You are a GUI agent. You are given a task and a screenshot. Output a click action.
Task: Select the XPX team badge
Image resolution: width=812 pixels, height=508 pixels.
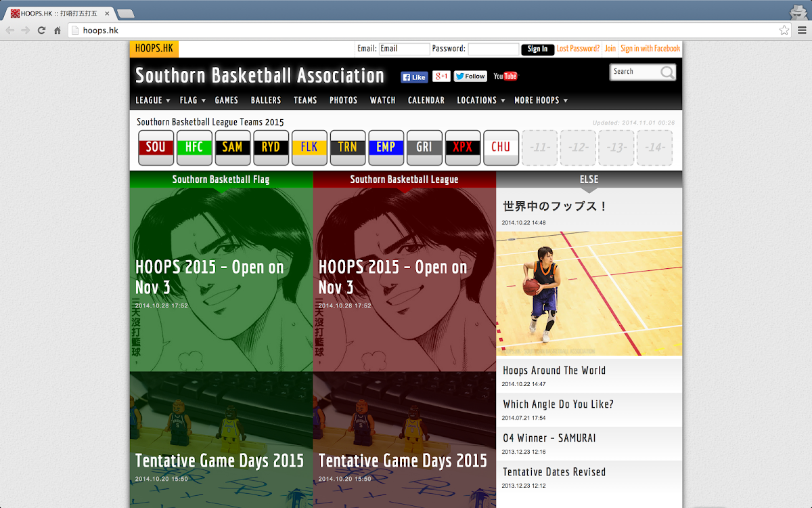[463, 148]
